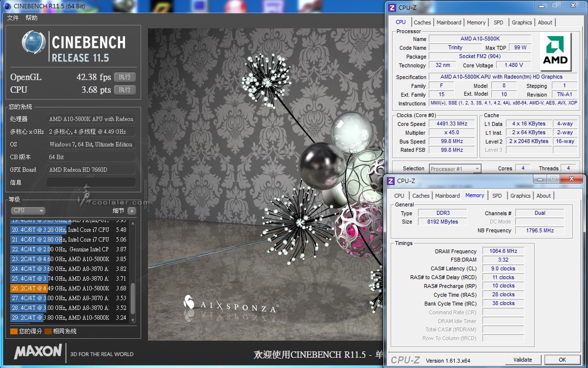Click the Windows 7, 64 Bit, Ultimate Edition value
The height and width of the screenshot is (368, 588).
[91, 144]
